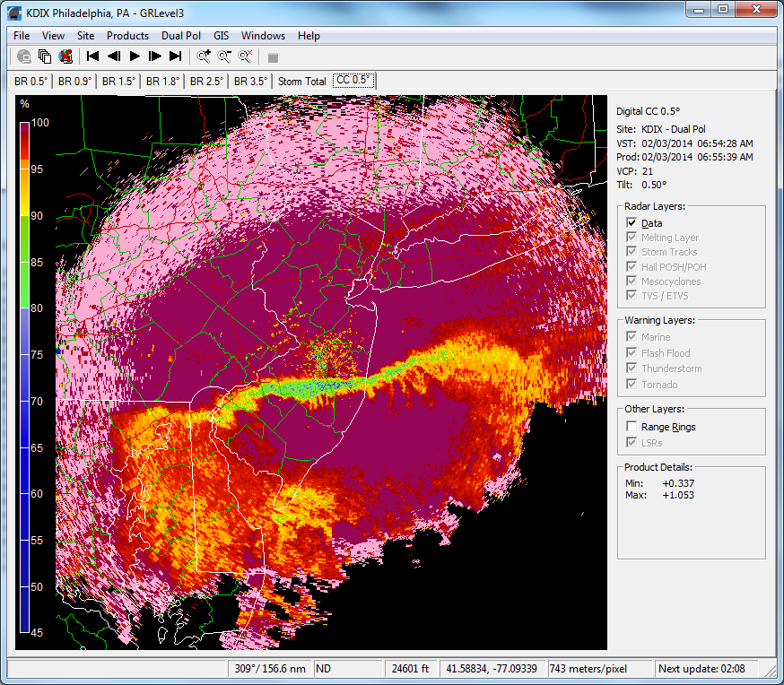This screenshot has width=784, height=685.
Task: Click the 45 label on the color scale
Action: click(37, 632)
